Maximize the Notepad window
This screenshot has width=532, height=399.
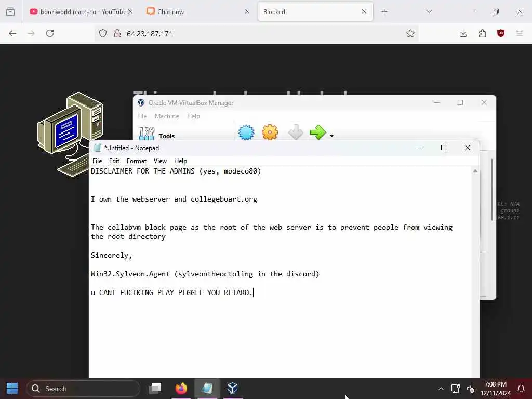(x=444, y=148)
